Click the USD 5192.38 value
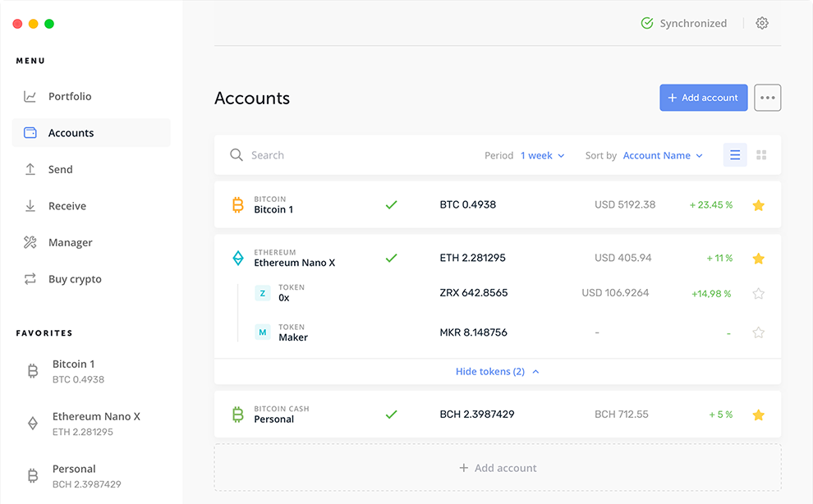 point(625,204)
